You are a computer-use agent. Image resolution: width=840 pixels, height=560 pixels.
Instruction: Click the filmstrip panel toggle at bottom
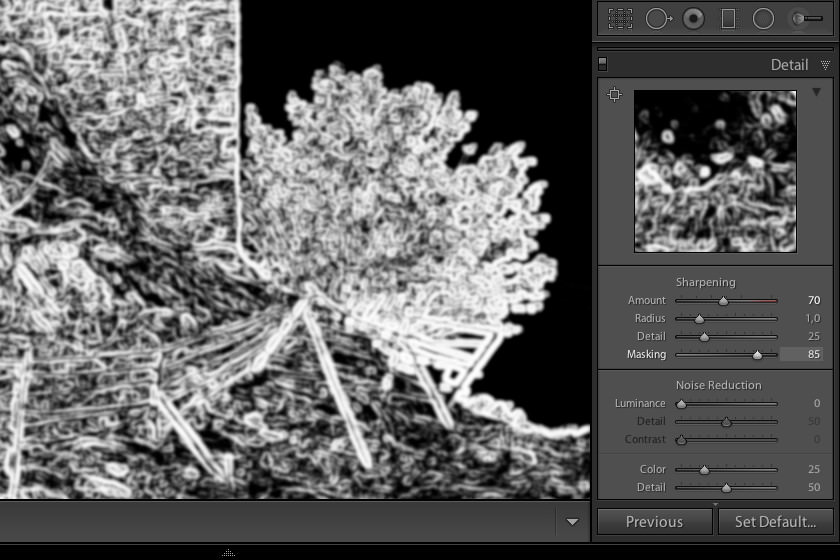[229, 553]
